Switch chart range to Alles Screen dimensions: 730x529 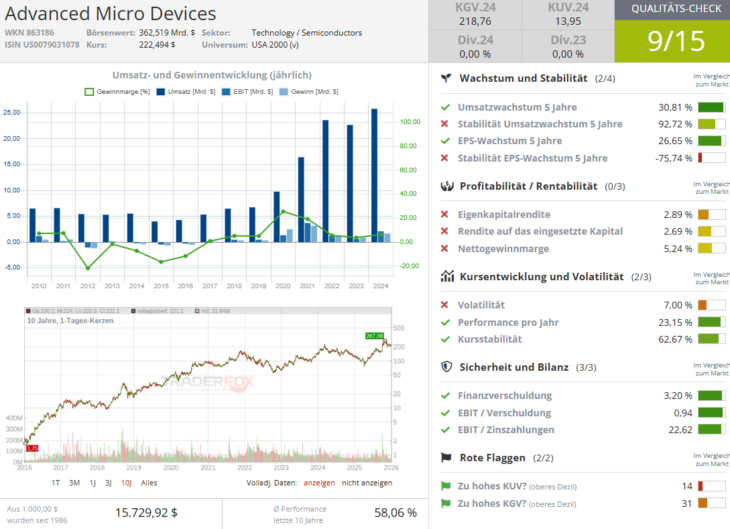coord(149,482)
